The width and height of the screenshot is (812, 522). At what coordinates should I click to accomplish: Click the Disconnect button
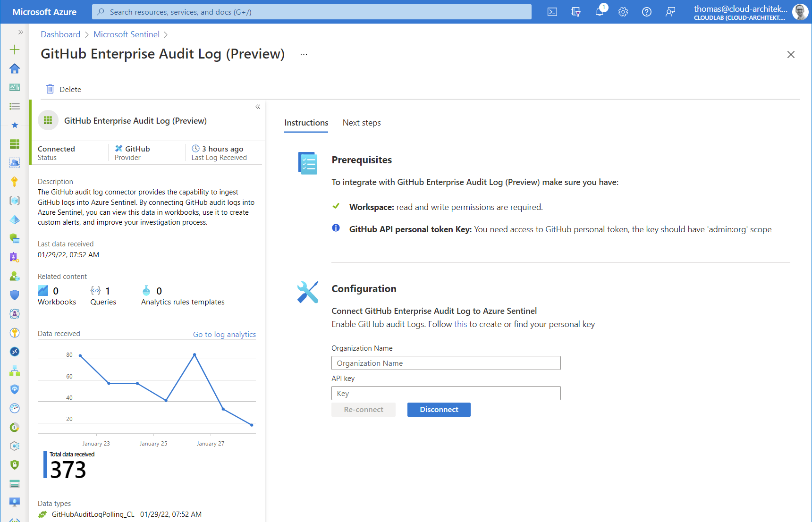click(439, 410)
